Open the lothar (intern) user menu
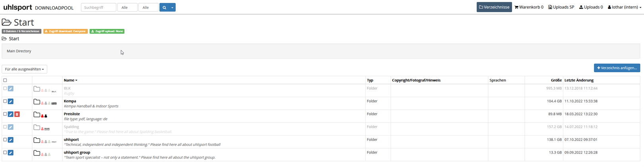 (625, 7)
